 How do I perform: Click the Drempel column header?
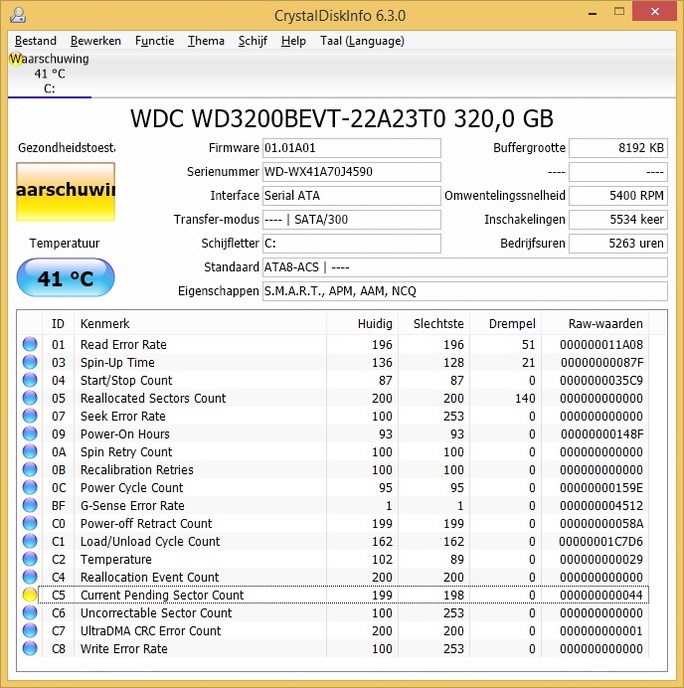(505, 324)
